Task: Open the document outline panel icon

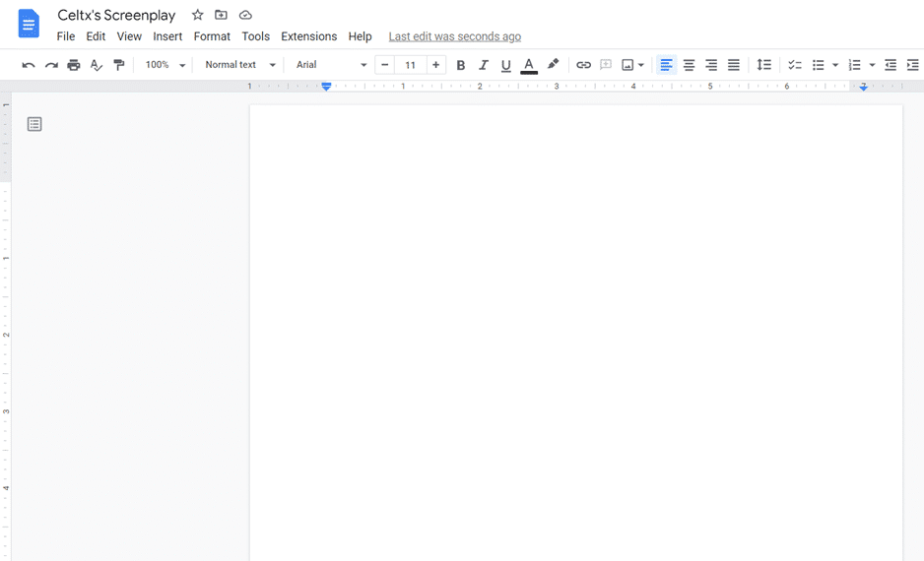Action: point(34,124)
